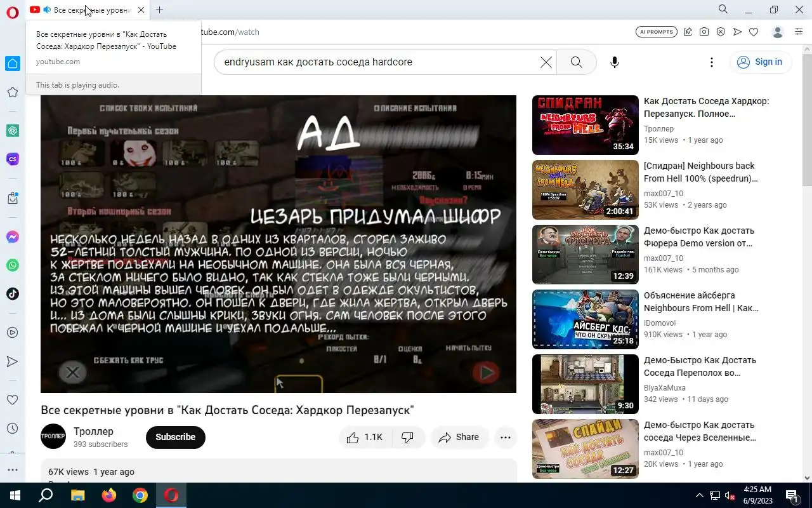The height and width of the screenshot is (508, 812).
Task: Open YouTube settings three-dot menu near Sign in
Action: tap(712, 62)
